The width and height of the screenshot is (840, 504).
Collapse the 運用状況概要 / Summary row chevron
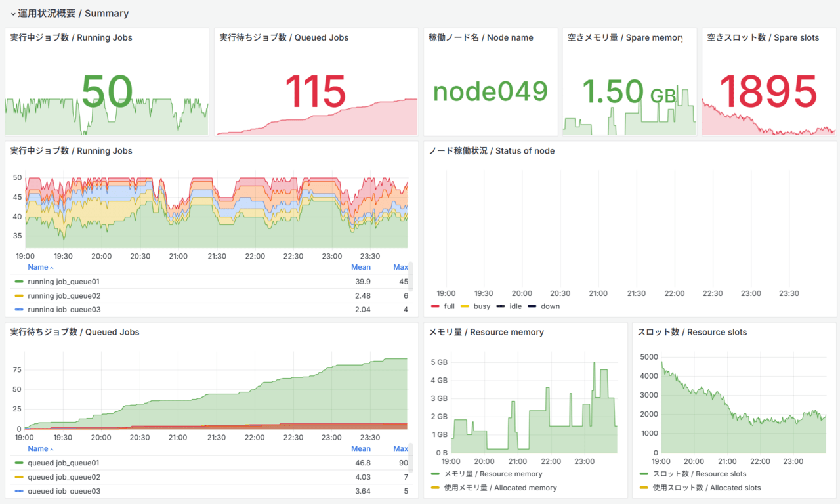point(12,14)
